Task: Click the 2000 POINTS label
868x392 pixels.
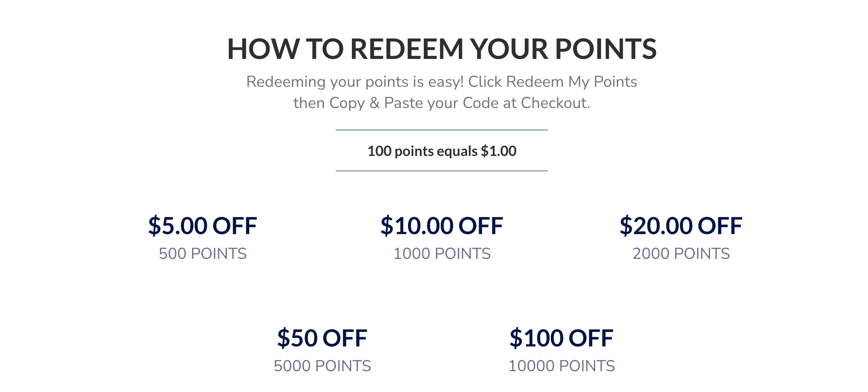Action: [x=681, y=254]
